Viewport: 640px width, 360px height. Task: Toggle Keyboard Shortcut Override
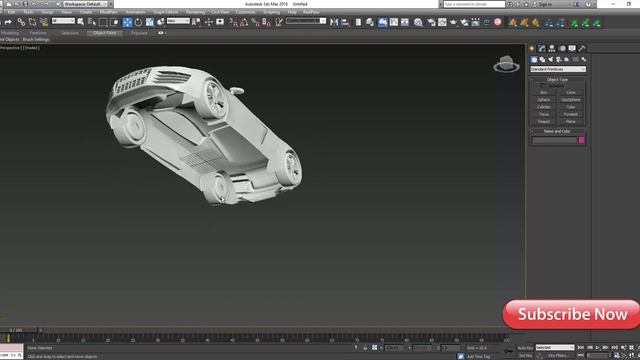(220, 22)
